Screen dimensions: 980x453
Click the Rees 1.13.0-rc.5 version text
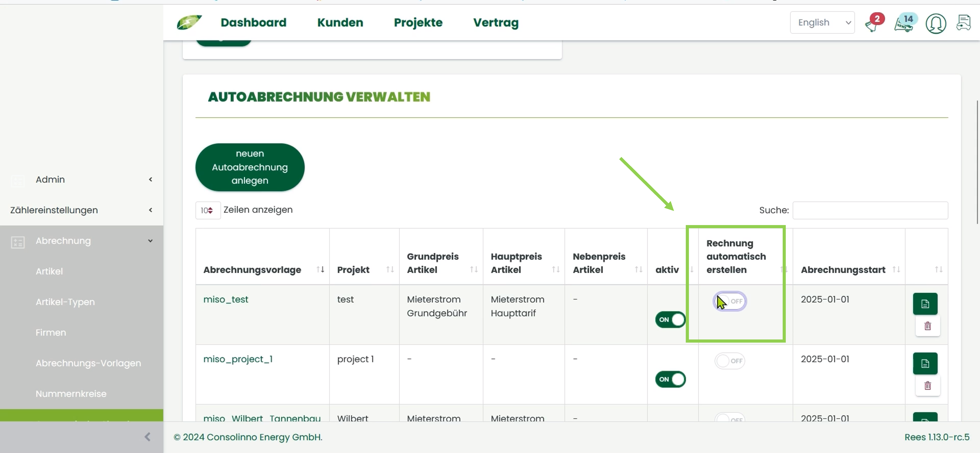pos(937,437)
